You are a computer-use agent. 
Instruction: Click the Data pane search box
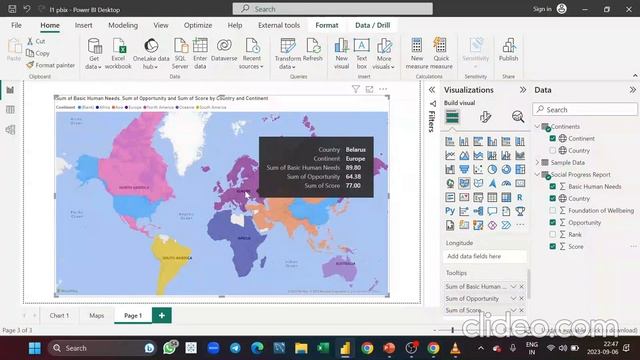[x=585, y=109]
